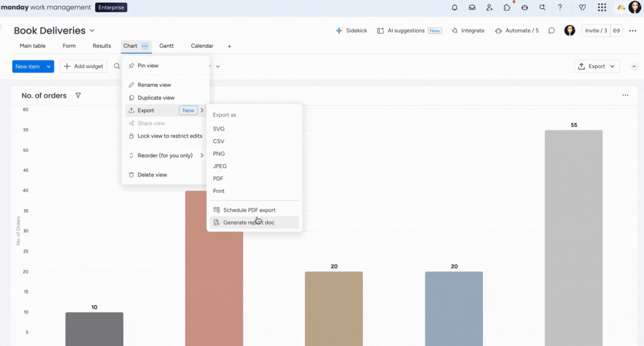This screenshot has width=644, height=346.
Task: Click the help question mark icon
Action: click(560, 7)
